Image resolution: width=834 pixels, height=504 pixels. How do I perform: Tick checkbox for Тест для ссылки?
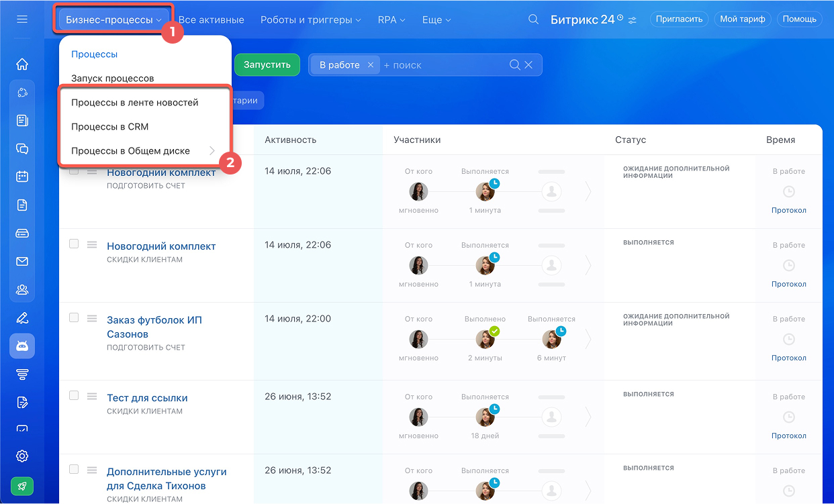coord(74,396)
